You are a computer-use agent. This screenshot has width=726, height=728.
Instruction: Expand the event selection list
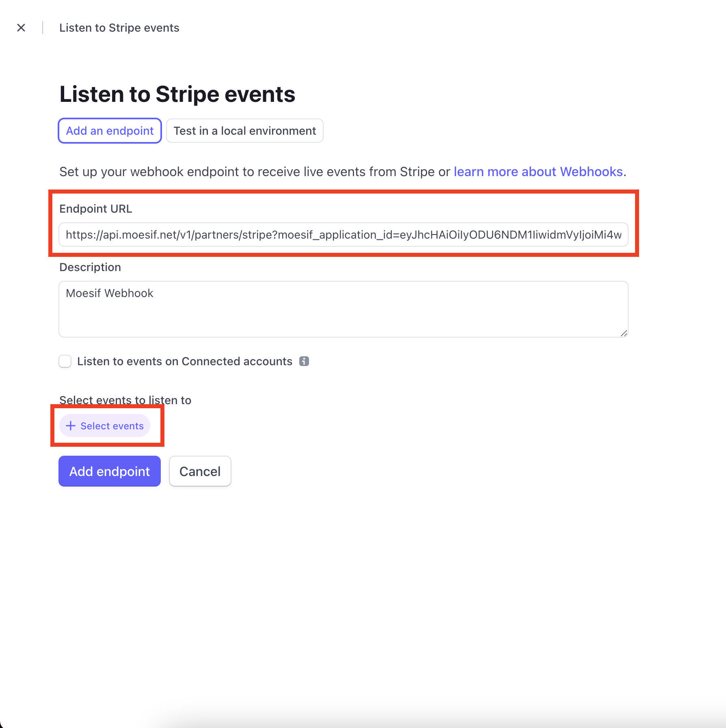coord(105,426)
